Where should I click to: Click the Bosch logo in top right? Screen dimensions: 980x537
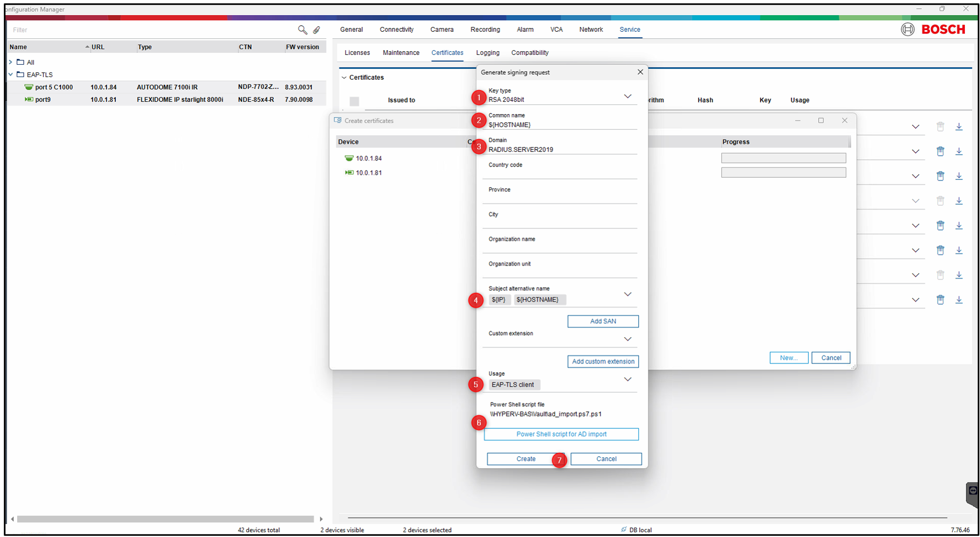pyautogui.click(x=934, y=30)
